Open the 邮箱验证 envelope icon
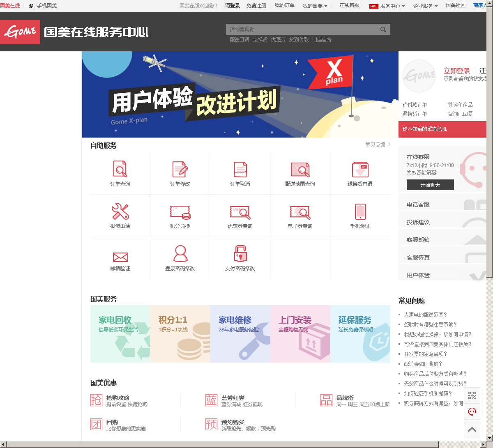493x448 pixels. coord(120,257)
